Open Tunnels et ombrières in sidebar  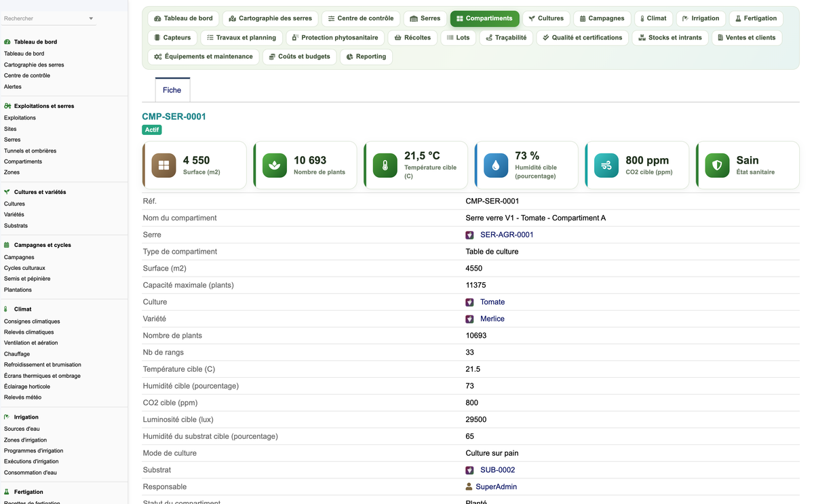click(31, 151)
